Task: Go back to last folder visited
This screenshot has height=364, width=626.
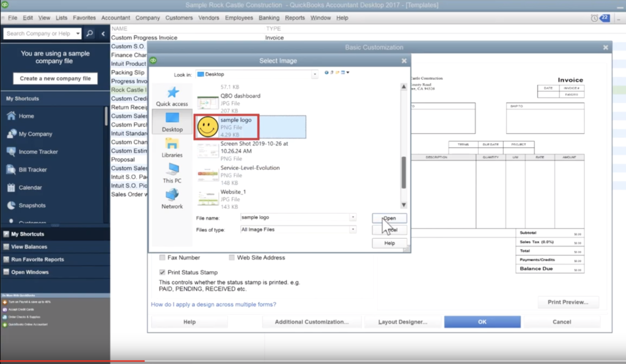Action: pyautogui.click(x=326, y=73)
